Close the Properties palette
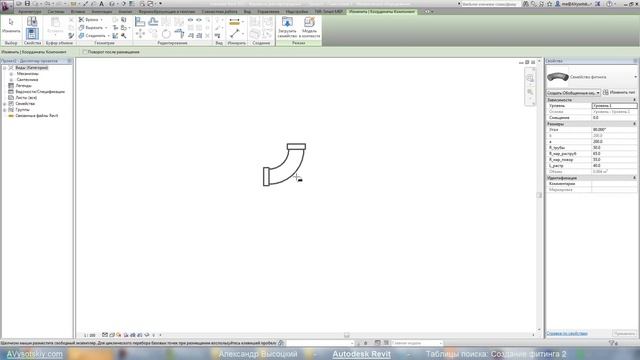640x360 pixels. pos(635,61)
